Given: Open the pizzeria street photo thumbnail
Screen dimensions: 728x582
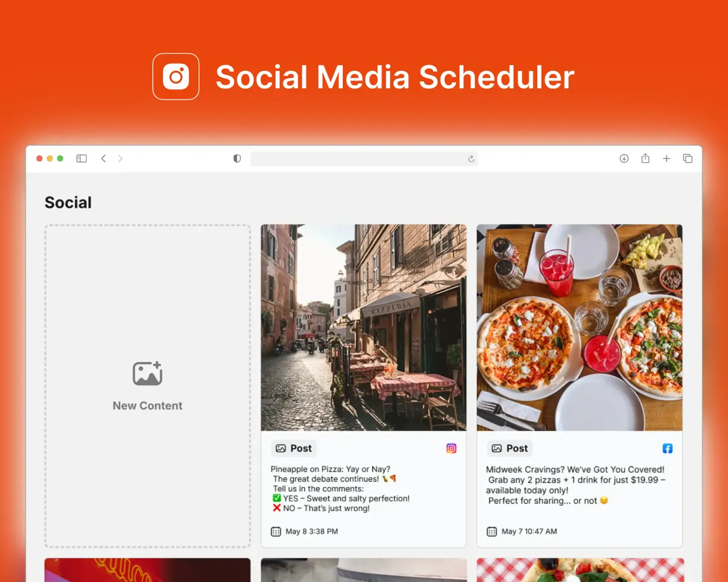Looking at the screenshot, I should (364, 327).
